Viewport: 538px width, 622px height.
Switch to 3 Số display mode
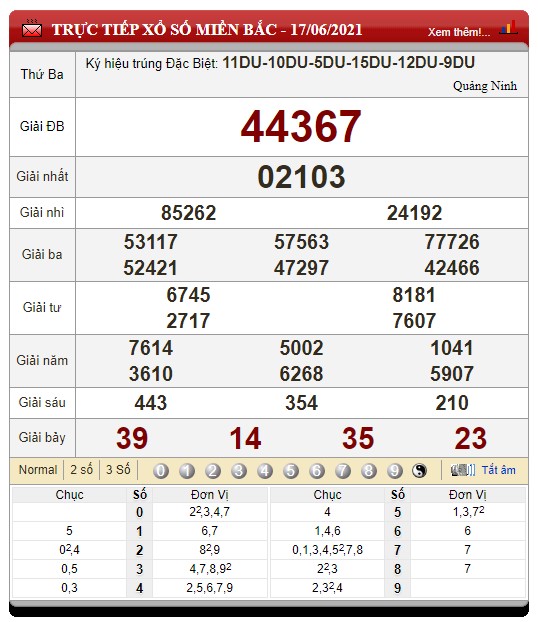[118, 470]
